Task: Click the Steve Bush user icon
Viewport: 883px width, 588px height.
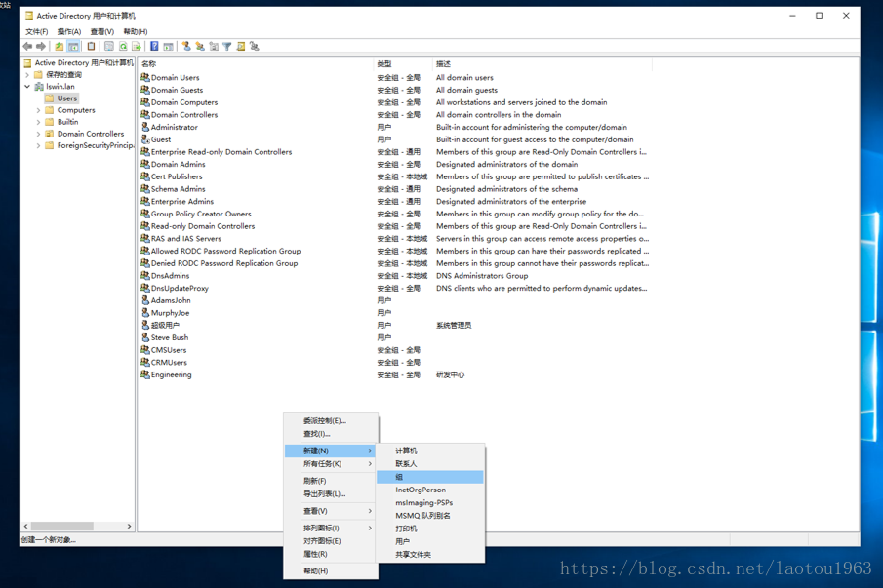Action: click(145, 337)
